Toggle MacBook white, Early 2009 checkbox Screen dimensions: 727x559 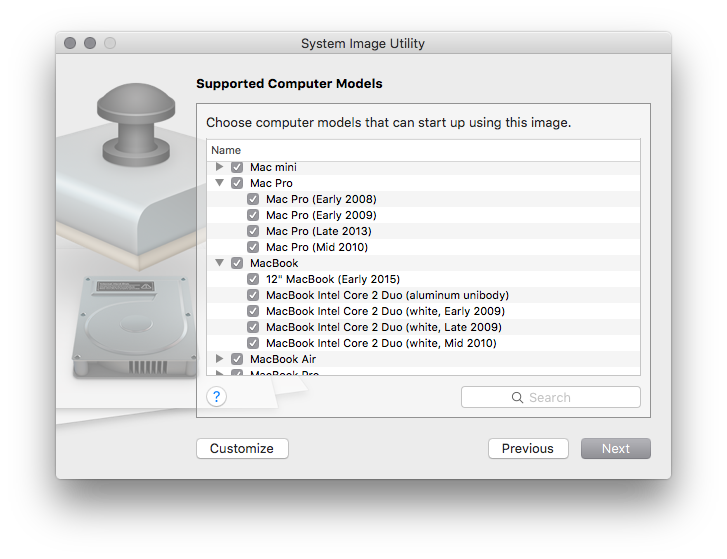[253, 311]
